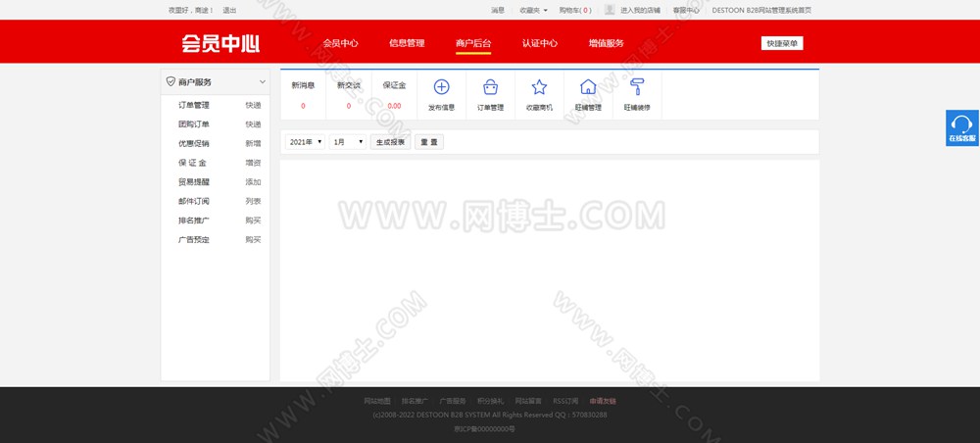Screen dimensions: 980x443
Task: Click the user avatar icon in top bar
Action: click(x=610, y=10)
